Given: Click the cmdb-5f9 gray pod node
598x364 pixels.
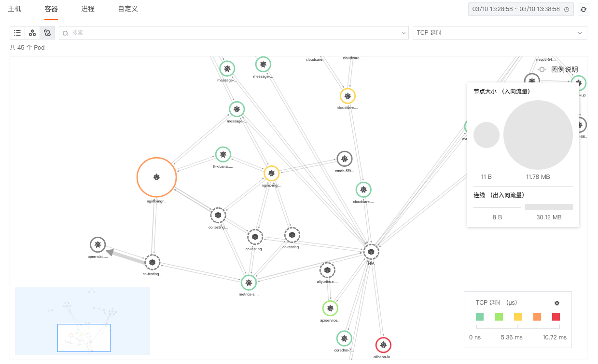Looking at the screenshot, I should pos(344,159).
